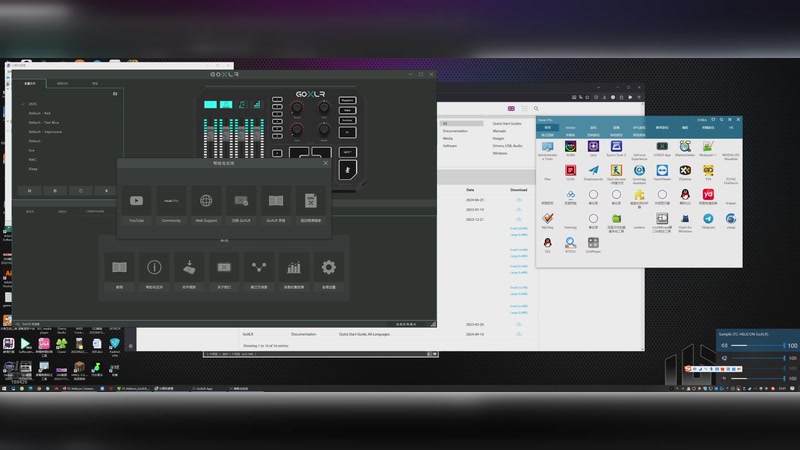This screenshot has width=800, height=450.
Task: Sort table by the Date column header
Action: 470,190
